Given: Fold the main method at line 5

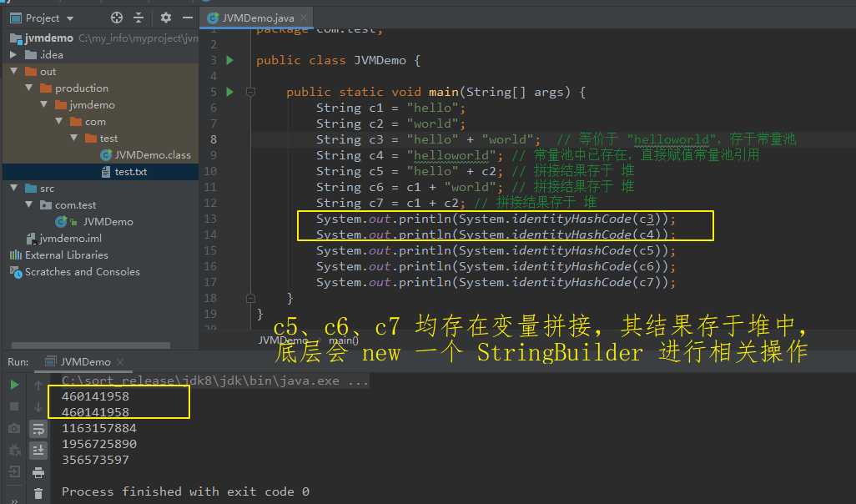Looking at the screenshot, I should pyautogui.click(x=250, y=92).
